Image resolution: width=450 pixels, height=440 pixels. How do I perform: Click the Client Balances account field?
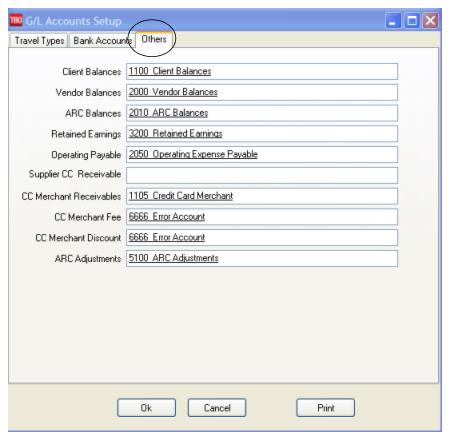click(262, 71)
